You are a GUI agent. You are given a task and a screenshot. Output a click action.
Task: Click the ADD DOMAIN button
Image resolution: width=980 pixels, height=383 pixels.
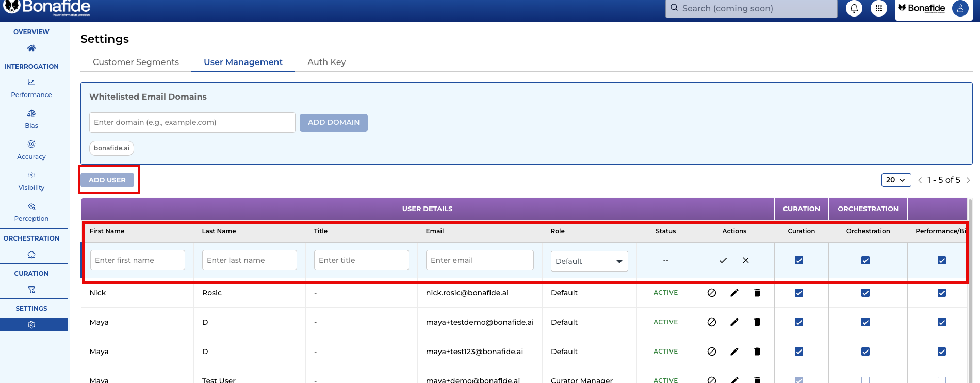333,122
